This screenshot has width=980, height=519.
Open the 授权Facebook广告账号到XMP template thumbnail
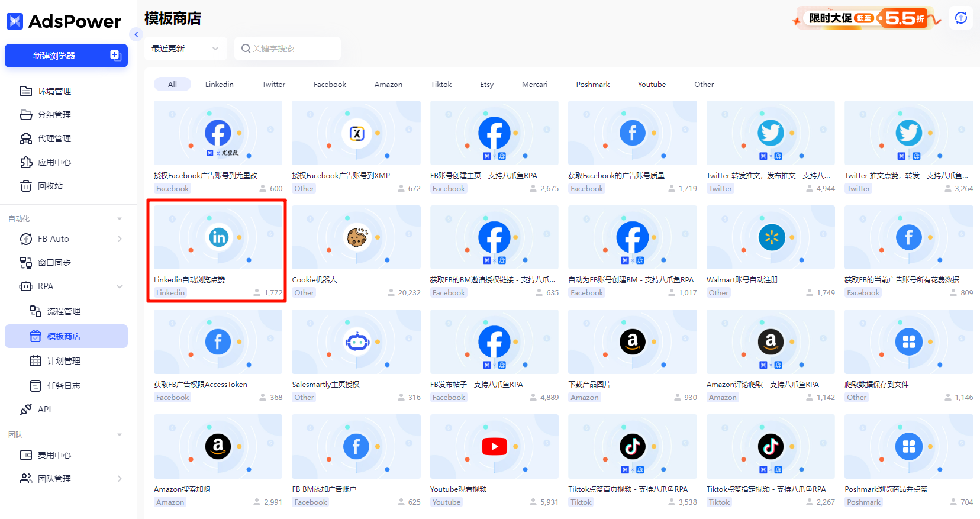356,133
